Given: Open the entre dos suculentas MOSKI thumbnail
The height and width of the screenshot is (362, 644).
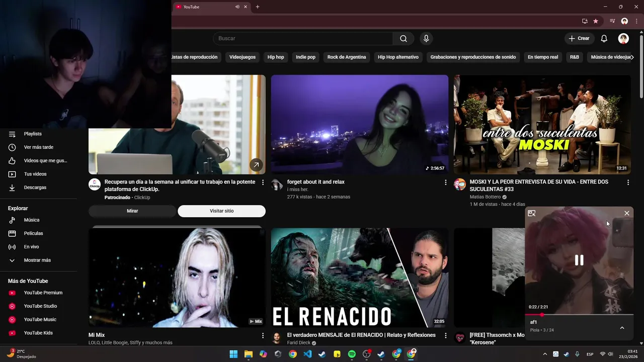Looking at the screenshot, I should (542, 125).
